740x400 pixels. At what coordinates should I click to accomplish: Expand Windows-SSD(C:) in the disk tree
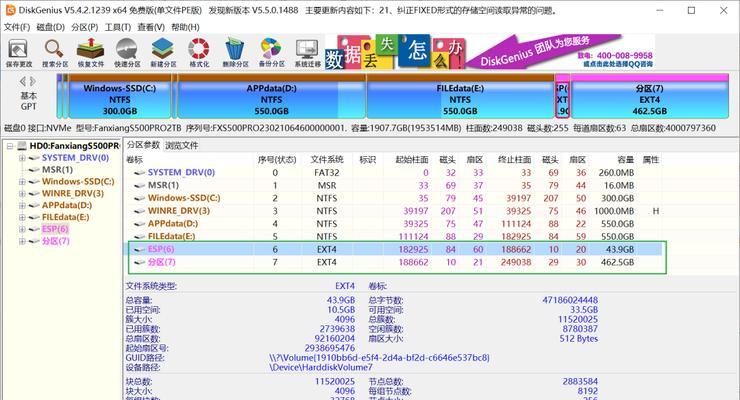[x=22, y=182]
